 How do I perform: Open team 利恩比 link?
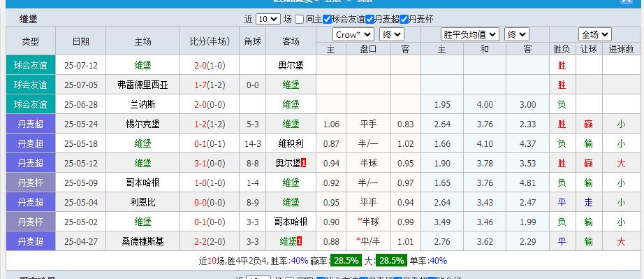143,202
